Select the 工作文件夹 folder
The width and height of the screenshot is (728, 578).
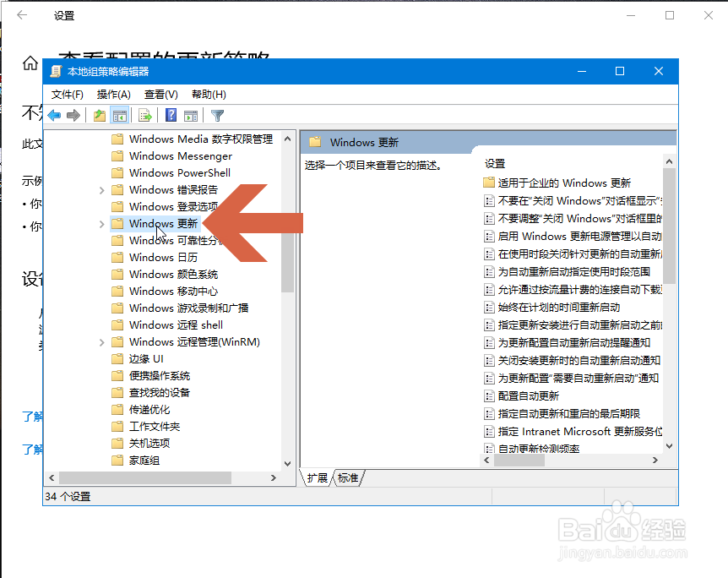point(155,427)
